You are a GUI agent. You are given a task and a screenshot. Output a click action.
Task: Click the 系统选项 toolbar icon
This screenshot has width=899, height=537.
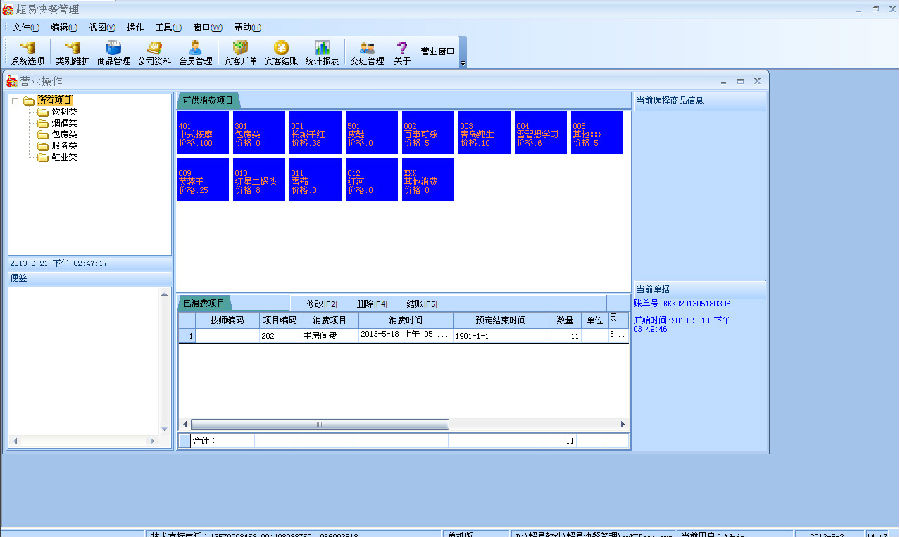click(27, 50)
